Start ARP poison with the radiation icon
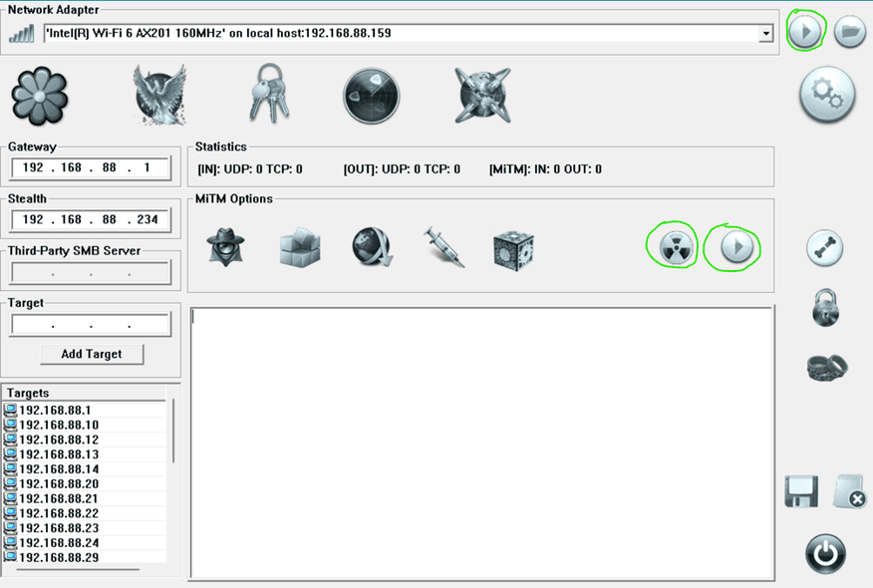The width and height of the screenshot is (873, 588). [x=676, y=247]
